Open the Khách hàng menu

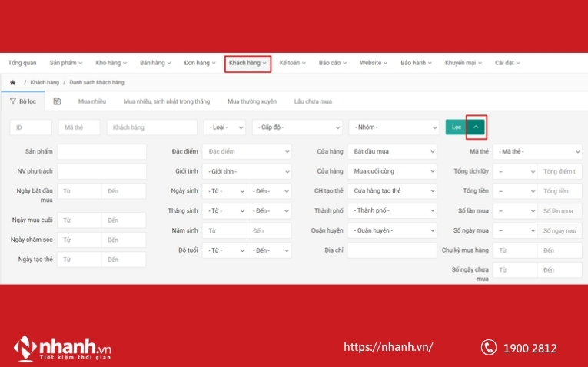pos(247,63)
